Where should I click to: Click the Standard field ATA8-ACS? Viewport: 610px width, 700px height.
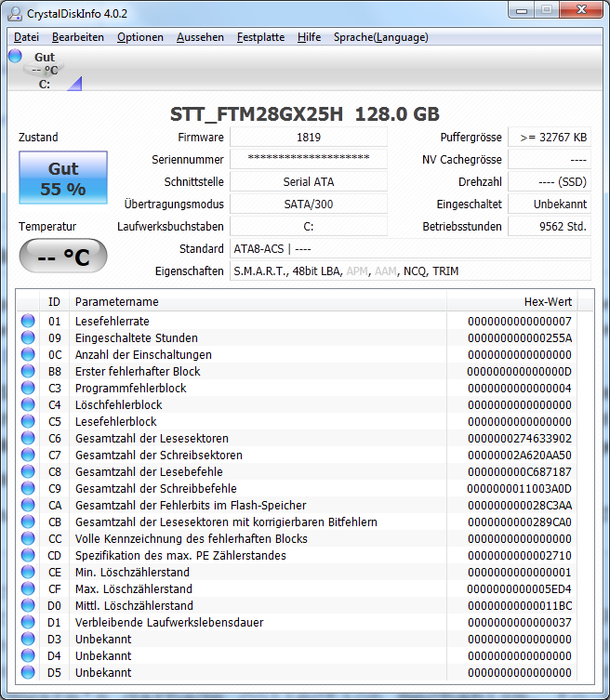point(410,248)
